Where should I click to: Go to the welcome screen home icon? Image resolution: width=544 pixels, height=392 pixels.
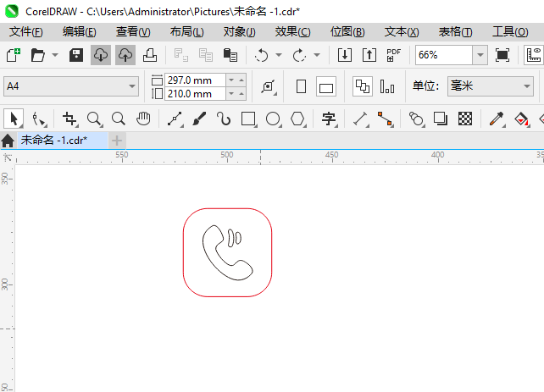click(8, 141)
